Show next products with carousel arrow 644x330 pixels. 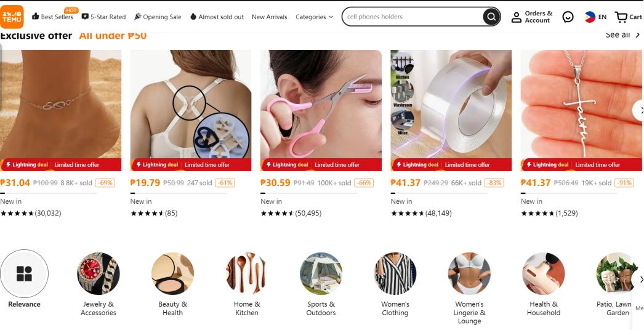[x=638, y=110]
